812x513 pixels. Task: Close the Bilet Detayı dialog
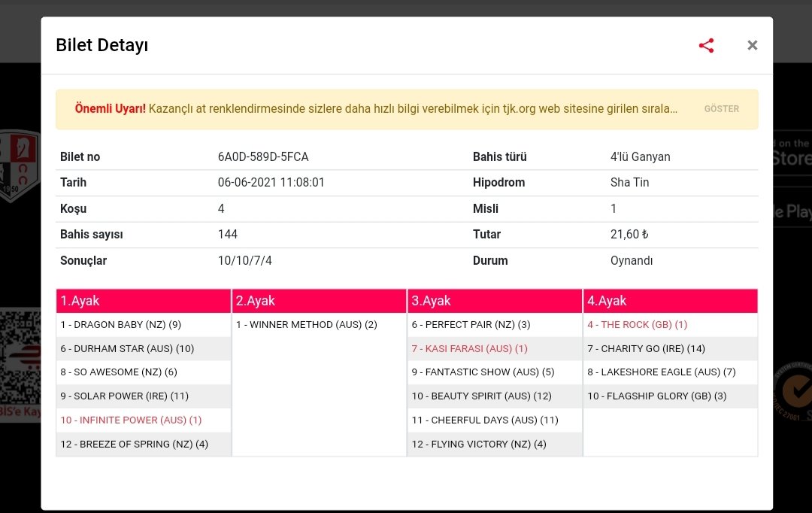[x=753, y=46]
